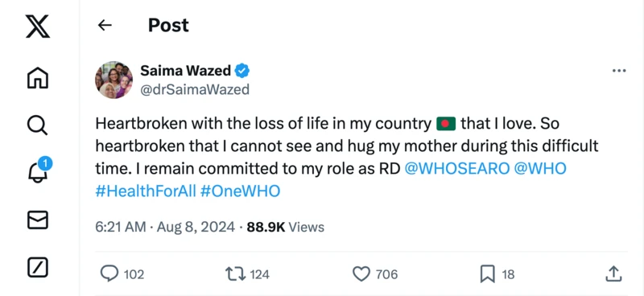Open the Search magnifier icon
Screen dimensions: 644x296
pyautogui.click(x=38, y=125)
